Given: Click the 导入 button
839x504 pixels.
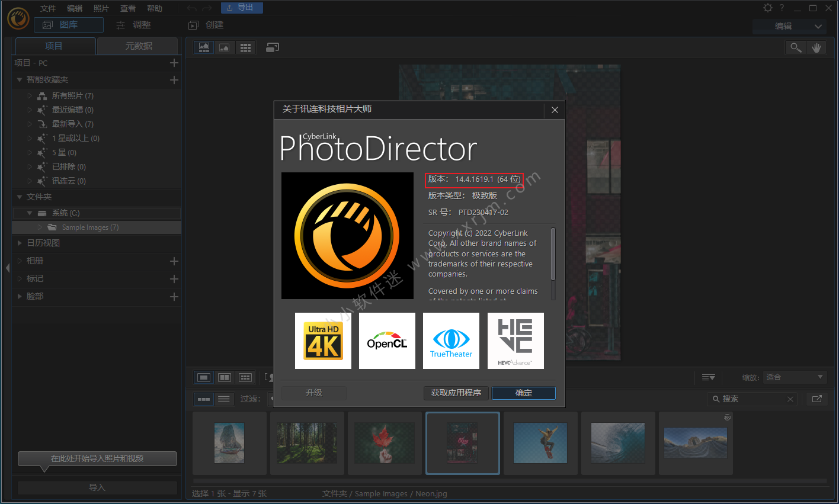Looking at the screenshot, I should click(97, 487).
